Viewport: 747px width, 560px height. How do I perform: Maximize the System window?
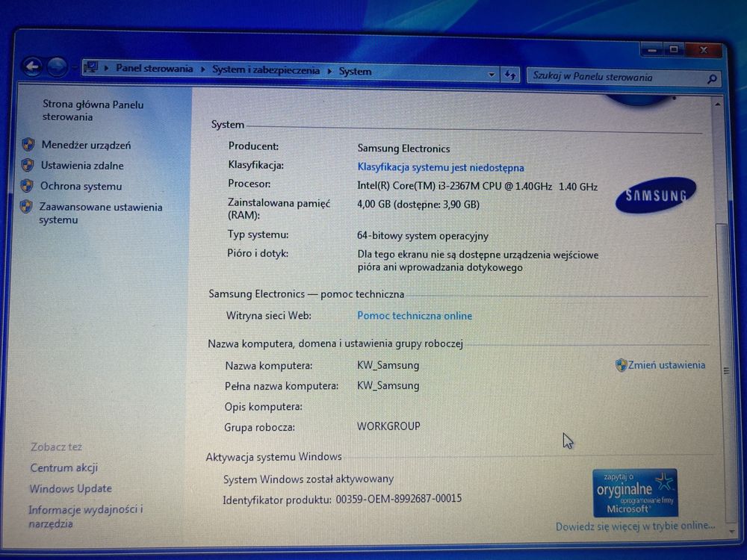(674, 49)
